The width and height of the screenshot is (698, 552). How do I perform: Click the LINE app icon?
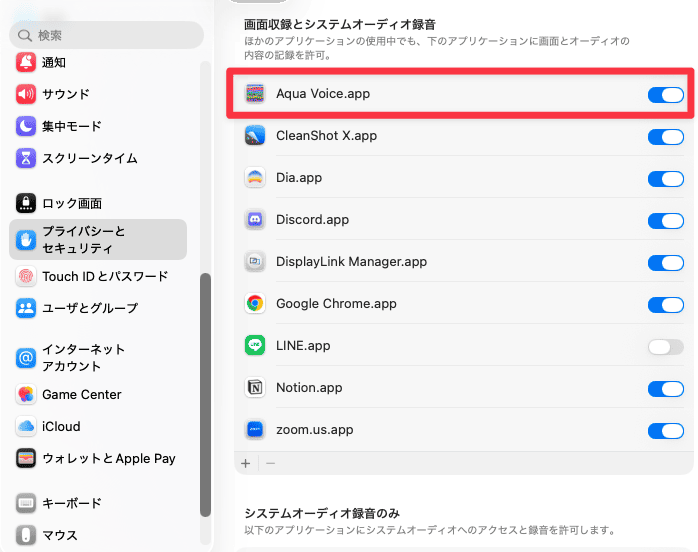pyautogui.click(x=255, y=345)
